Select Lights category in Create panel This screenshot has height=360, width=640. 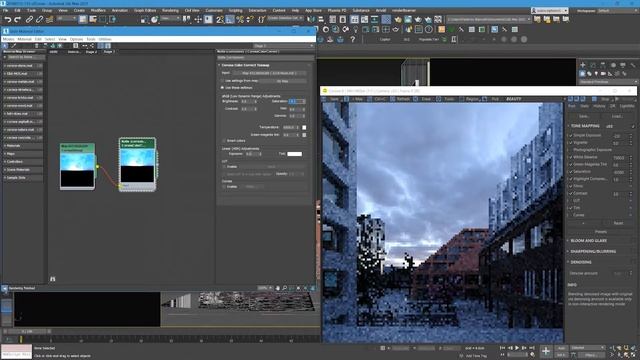pos(596,74)
